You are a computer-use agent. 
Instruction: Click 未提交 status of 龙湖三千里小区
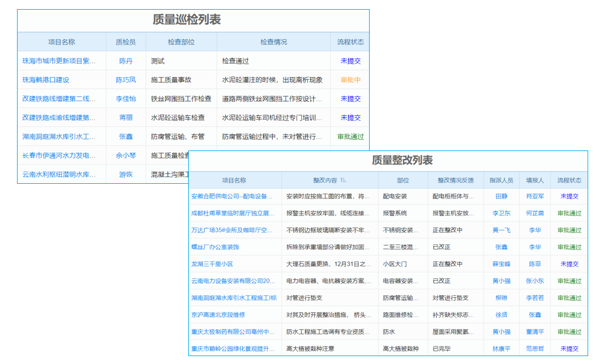tap(568, 264)
